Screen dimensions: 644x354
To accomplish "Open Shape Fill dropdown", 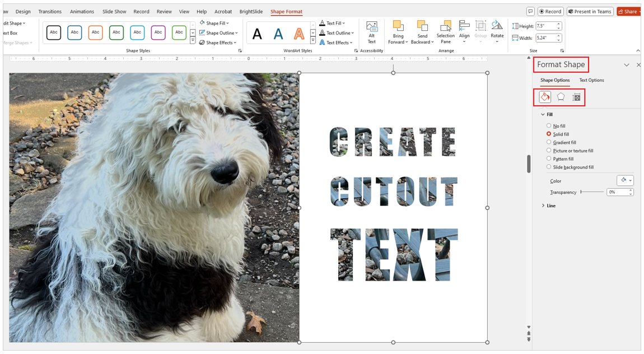I will pyautogui.click(x=214, y=23).
